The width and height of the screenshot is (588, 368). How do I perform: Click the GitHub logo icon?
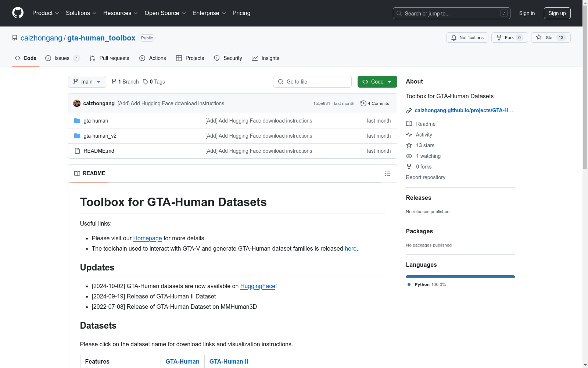(18, 13)
